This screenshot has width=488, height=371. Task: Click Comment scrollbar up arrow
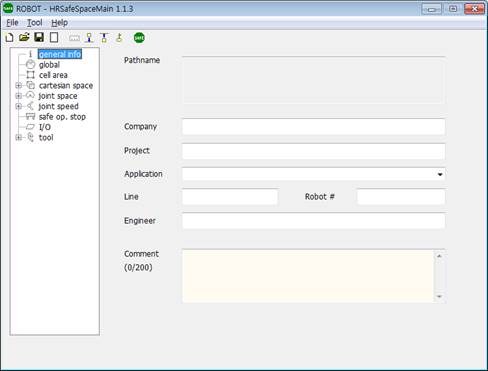439,256
